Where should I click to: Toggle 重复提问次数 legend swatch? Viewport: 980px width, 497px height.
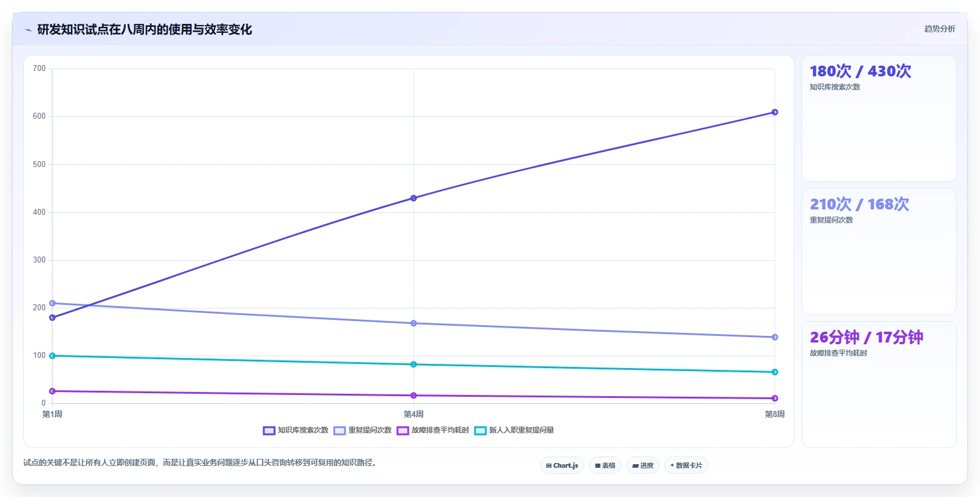(340, 430)
